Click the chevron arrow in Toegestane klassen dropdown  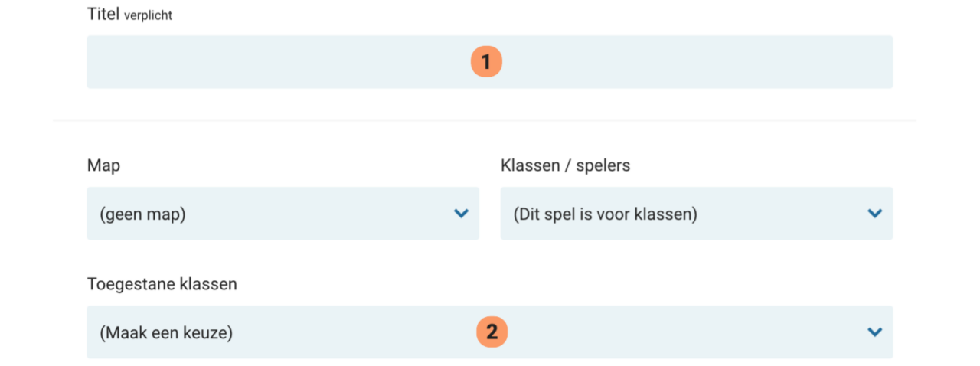coord(874,332)
